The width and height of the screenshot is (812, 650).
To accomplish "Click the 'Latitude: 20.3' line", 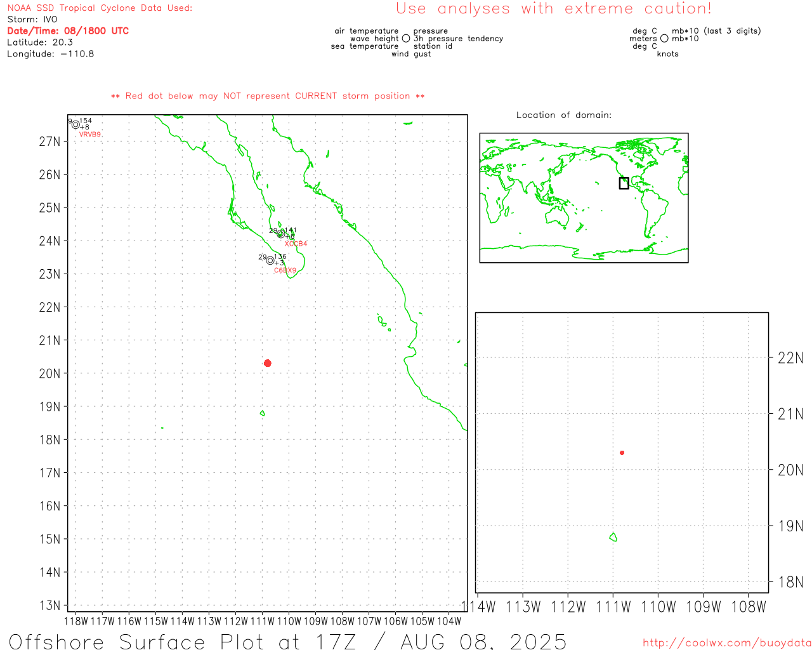I will (x=40, y=43).
